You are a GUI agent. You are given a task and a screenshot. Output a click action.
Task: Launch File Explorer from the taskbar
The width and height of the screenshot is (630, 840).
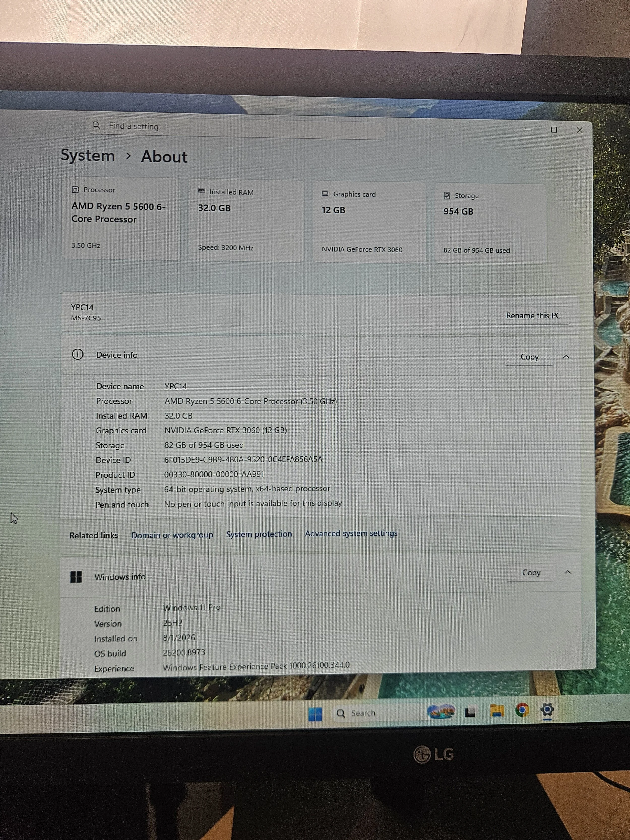[497, 710]
